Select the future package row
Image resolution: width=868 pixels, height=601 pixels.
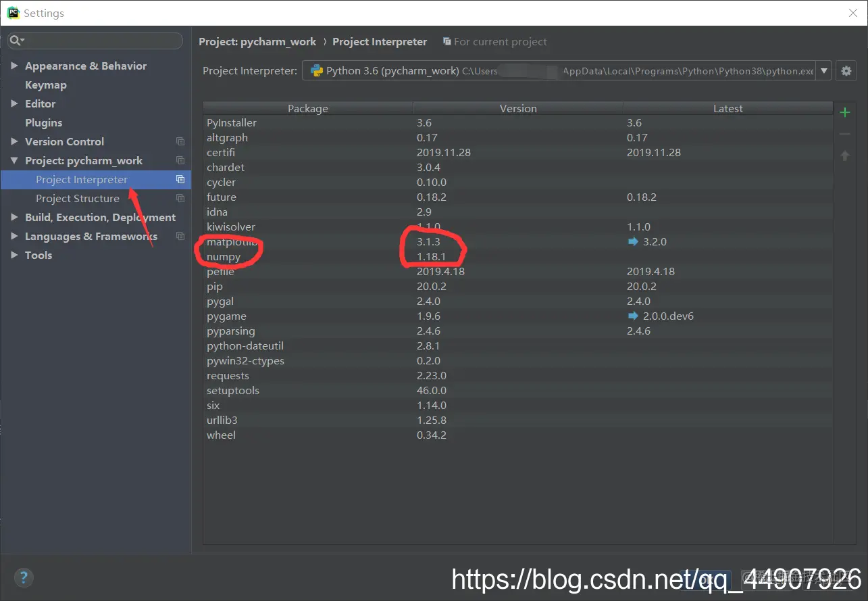(x=518, y=197)
